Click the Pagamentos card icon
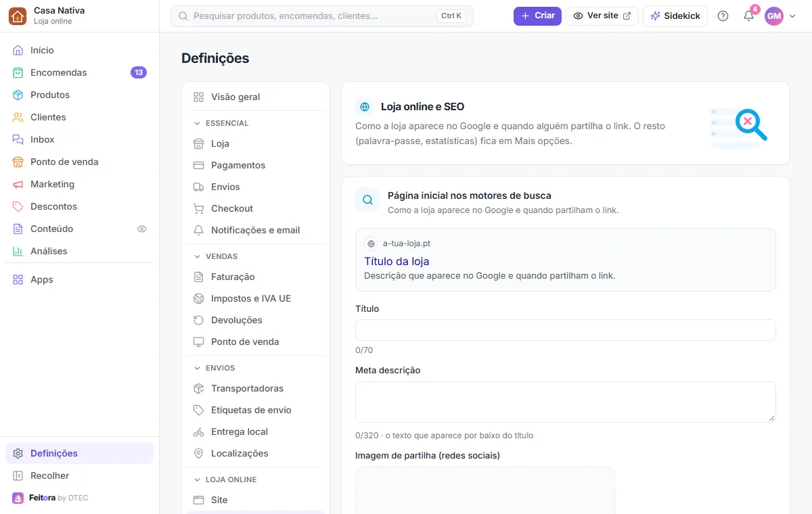This screenshot has height=514, width=812. pyautogui.click(x=198, y=165)
